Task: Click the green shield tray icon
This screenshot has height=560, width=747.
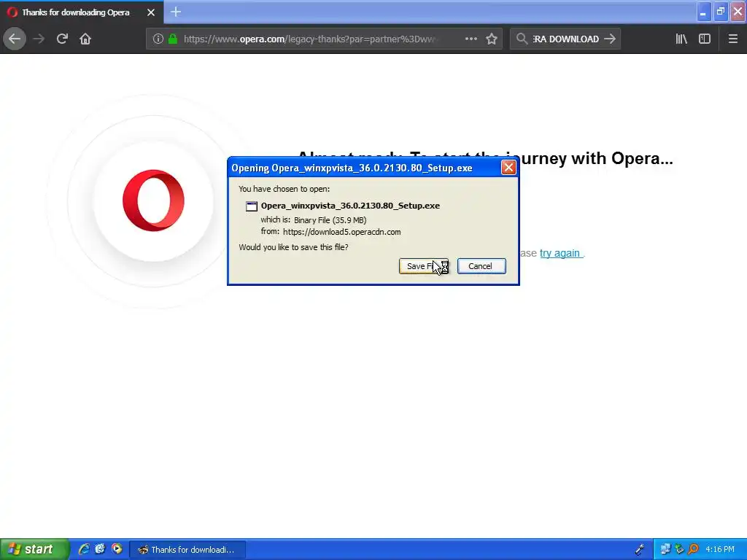Action: click(x=679, y=550)
